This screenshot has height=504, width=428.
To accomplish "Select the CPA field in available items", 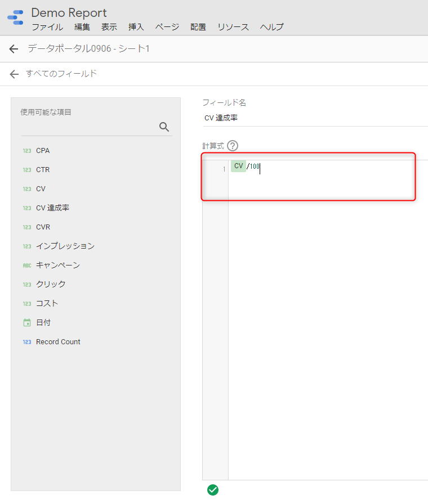I will tap(43, 150).
